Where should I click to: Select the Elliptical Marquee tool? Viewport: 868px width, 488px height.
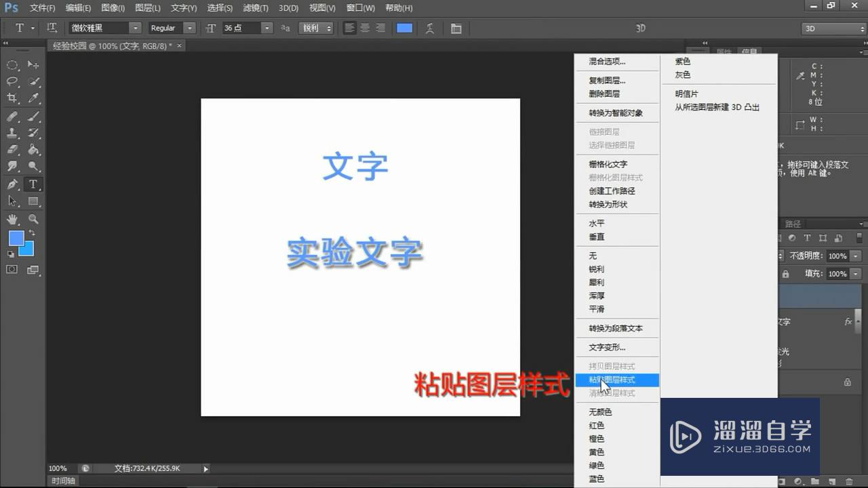[12, 65]
